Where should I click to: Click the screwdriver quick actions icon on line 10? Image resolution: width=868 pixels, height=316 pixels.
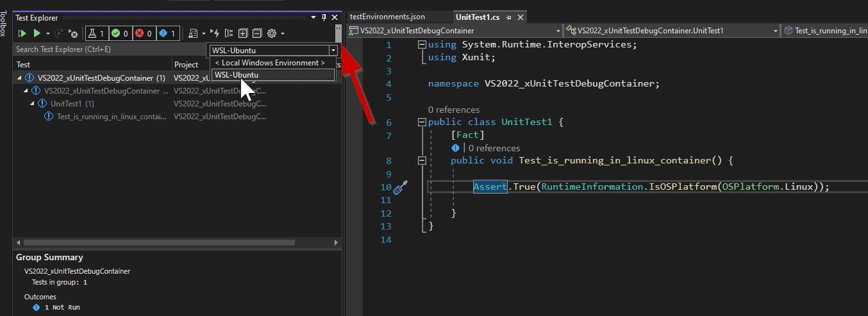[400, 188]
